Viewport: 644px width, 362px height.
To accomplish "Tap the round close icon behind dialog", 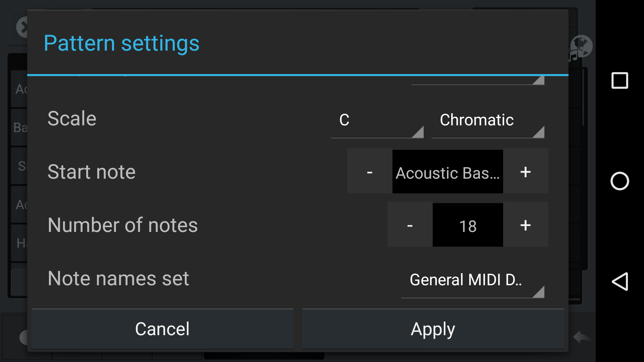I will pos(22,27).
